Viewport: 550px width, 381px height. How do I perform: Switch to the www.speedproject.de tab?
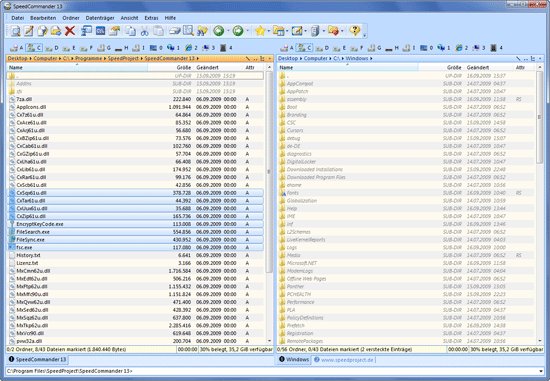[344, 360]
